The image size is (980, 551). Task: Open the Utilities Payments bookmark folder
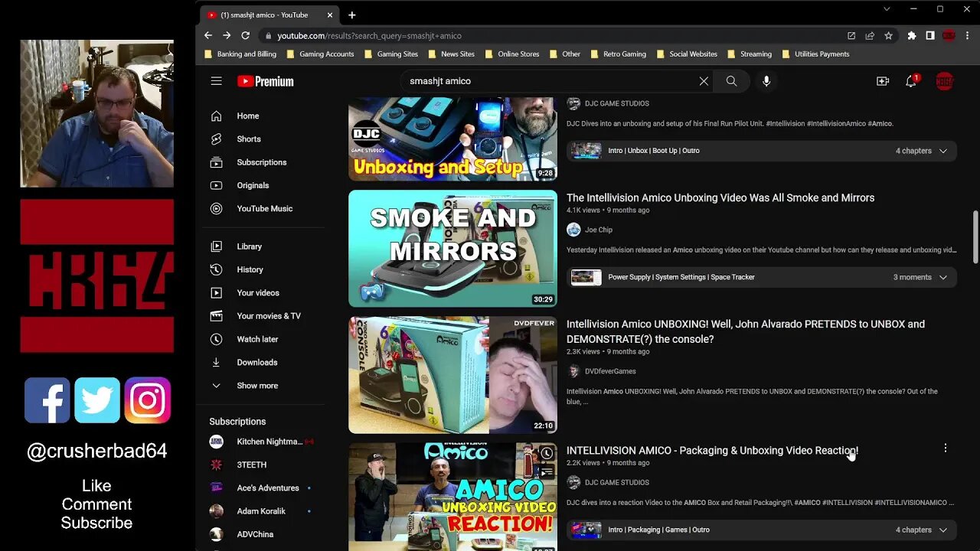point(816,54)
